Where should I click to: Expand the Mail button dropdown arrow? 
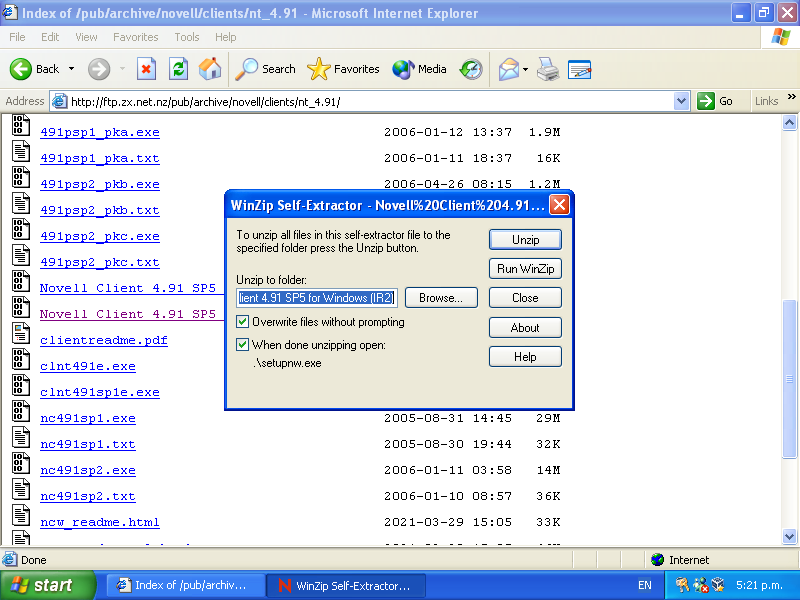click(526, 69)
